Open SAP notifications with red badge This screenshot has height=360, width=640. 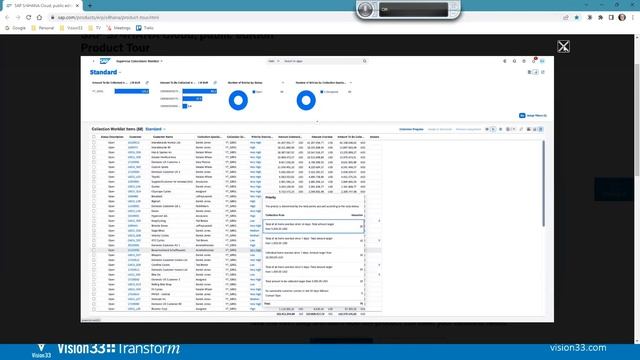pyautogui.click(x=533, y=61)
